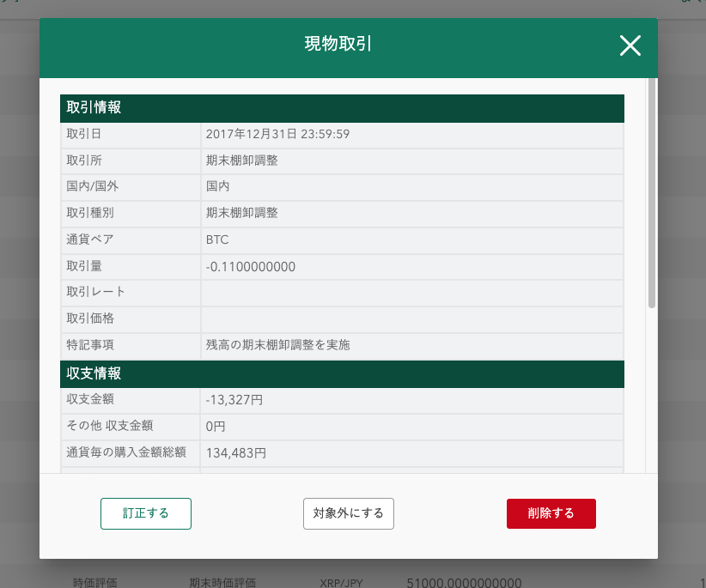Image resolution: width=706 pixels, height=588 pixels.
Task: Select the empty 取引価格 value cell
Action: point(412,319)
